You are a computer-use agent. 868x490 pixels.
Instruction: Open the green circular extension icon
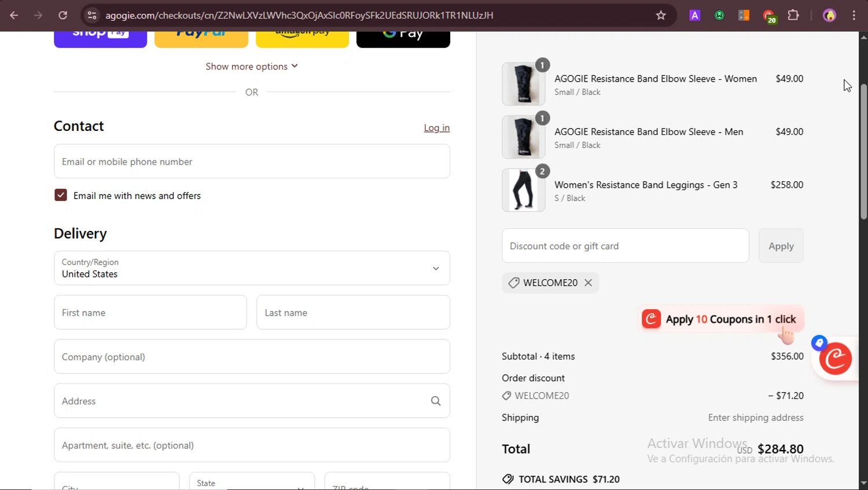tap(719, 16)
